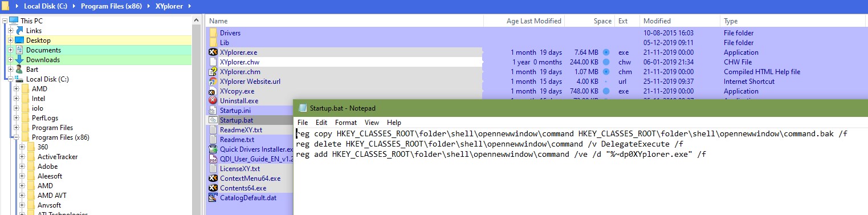This screenshot has height=215, width=868.
Task: Click the ContextMenu64.exe icon
Action: click(x=213, y=179)
